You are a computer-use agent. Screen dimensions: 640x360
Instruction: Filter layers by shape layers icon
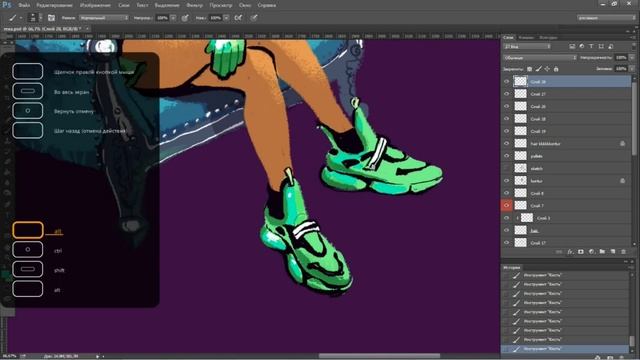pos(601,47)
